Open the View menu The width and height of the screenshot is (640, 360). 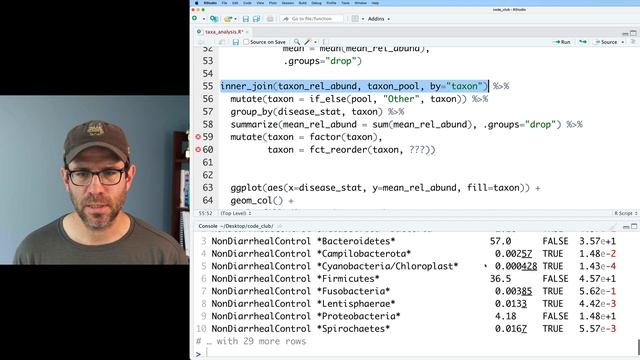point(260,3)
